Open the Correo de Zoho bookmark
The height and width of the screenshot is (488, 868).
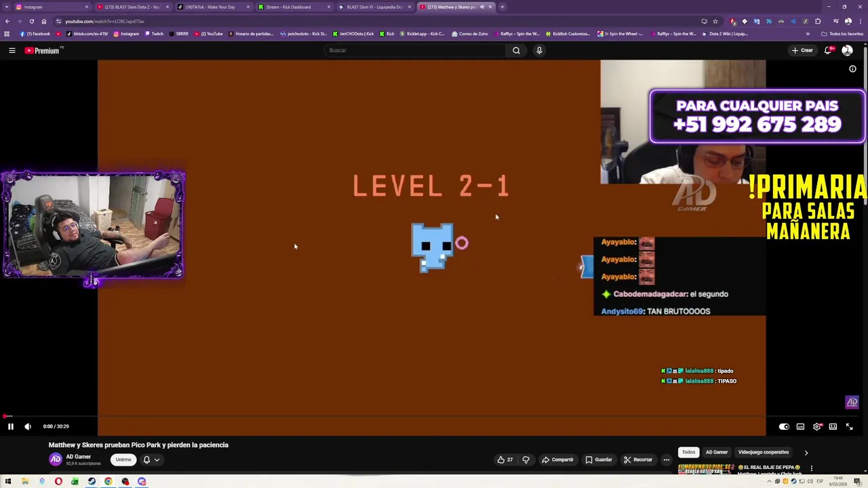tap(469, 34)
